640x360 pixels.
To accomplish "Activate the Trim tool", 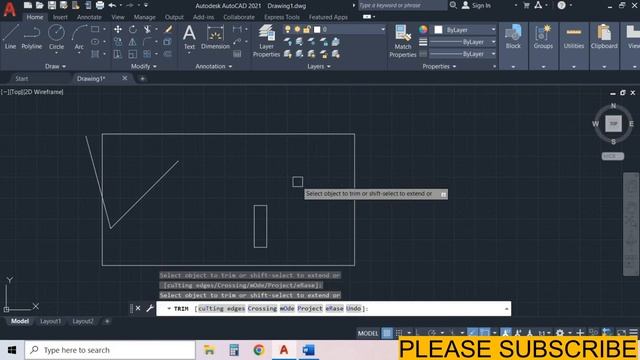I will coord(147,29).
